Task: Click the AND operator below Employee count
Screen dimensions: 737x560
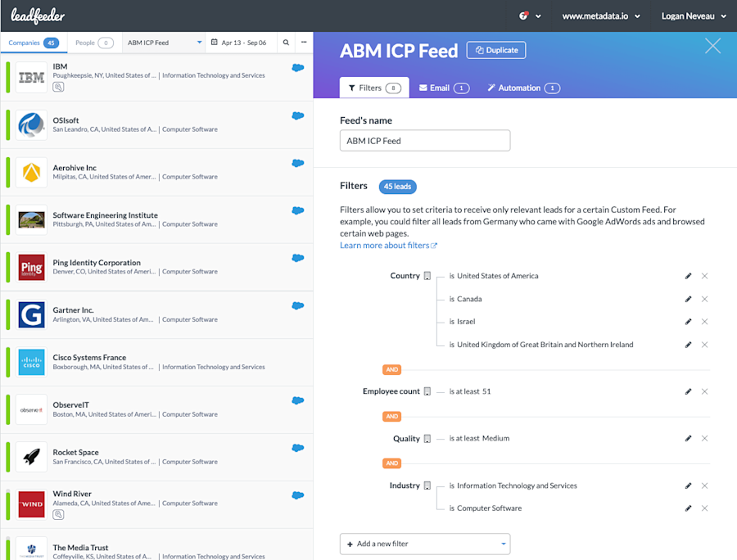Action: coord(392,416)
